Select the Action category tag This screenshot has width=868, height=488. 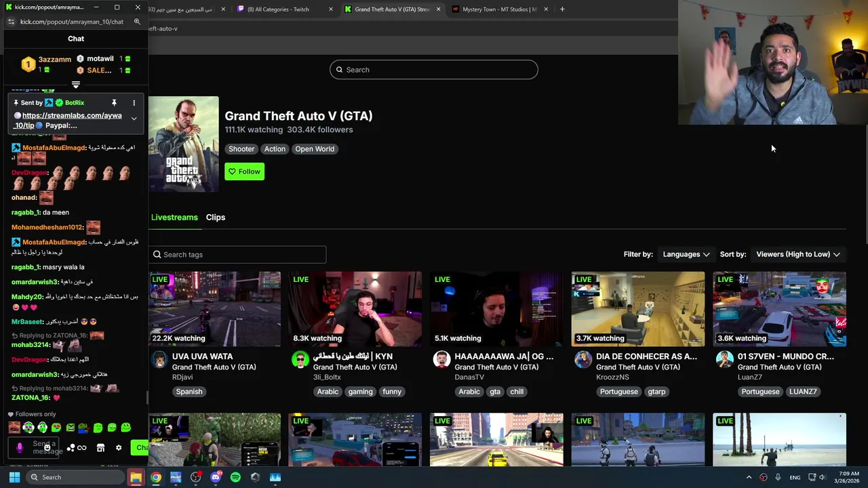[275, 149]
